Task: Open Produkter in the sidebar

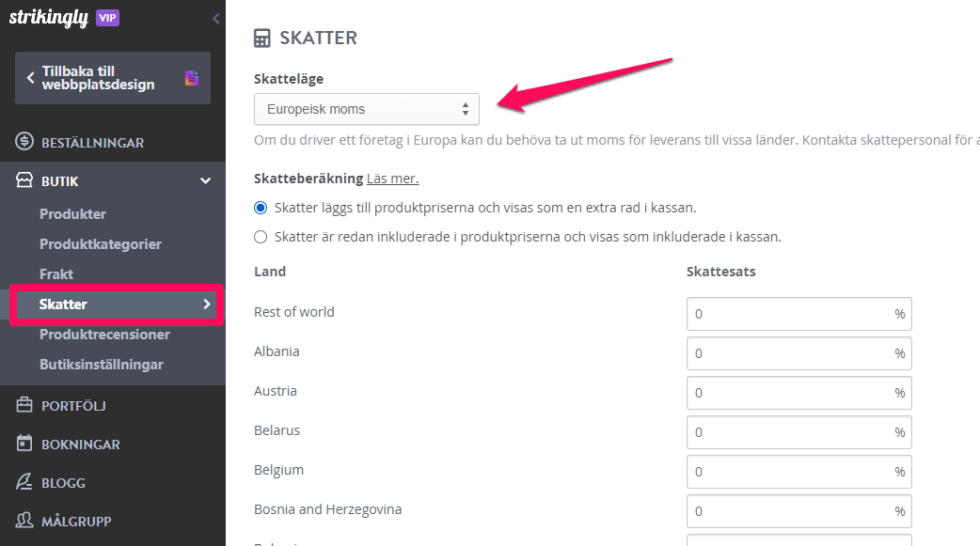Action: pos(72,213)
